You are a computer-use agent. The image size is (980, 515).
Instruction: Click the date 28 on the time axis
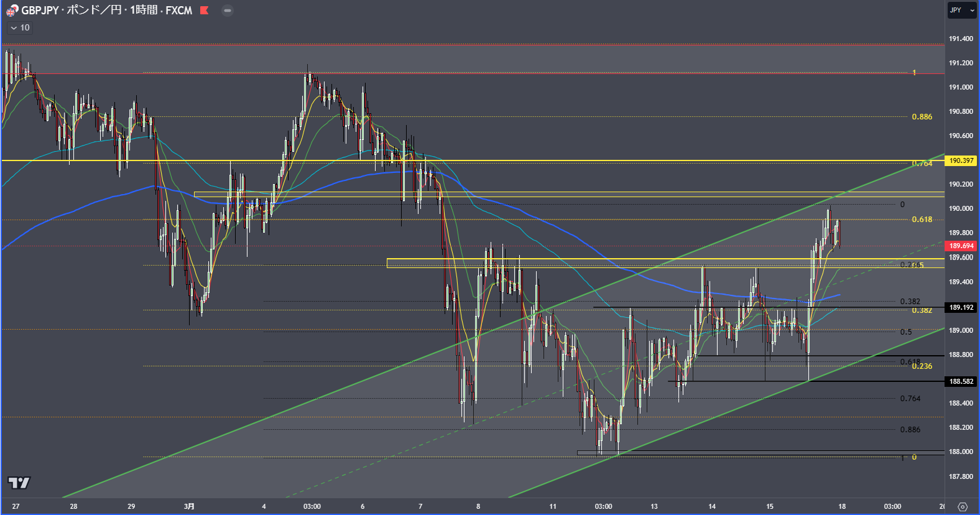tap(73, 506)
